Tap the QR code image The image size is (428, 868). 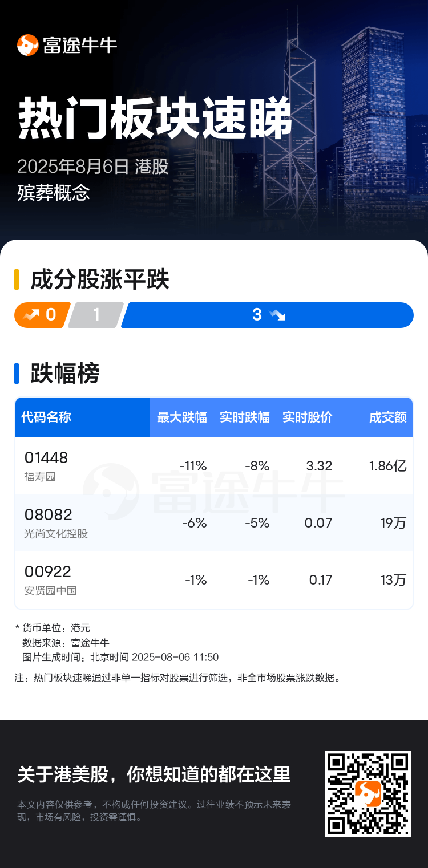(368, 794)
